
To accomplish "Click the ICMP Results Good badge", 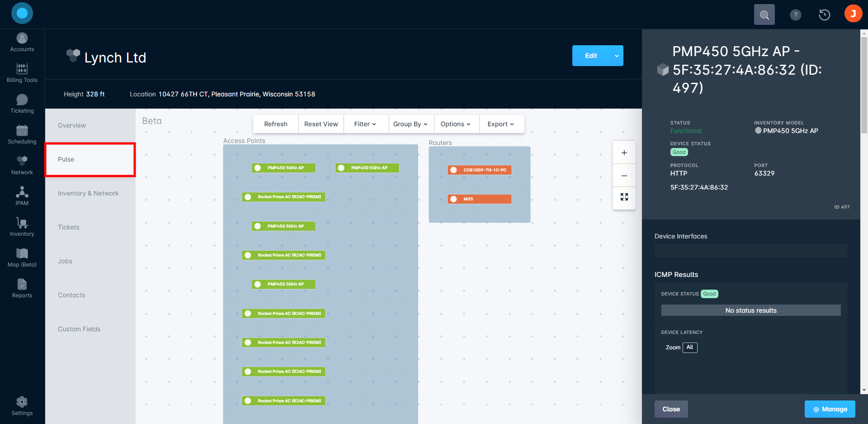I will (x=709, y=294).
